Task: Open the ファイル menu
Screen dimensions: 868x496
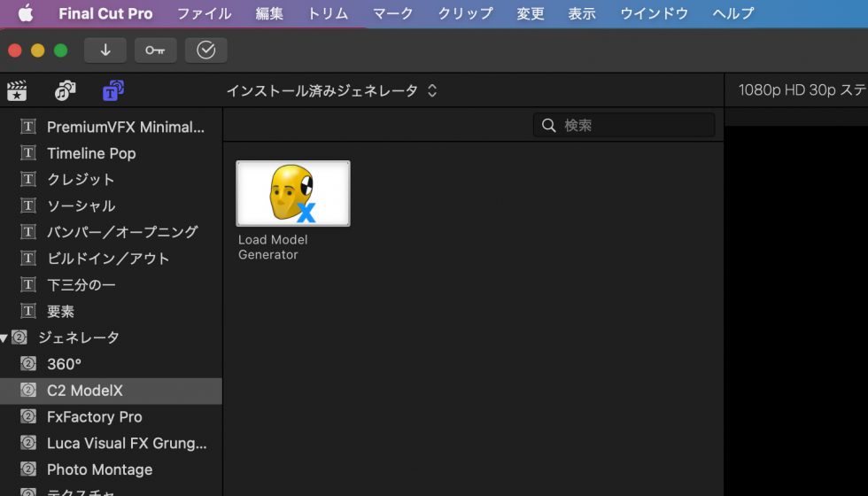Action: click(204, 13)
